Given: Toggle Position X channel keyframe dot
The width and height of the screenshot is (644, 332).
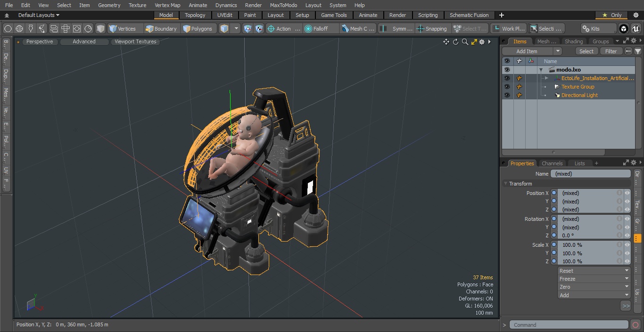Looking at the screenshot, I should pyautogui.click(x=554, y=193).
